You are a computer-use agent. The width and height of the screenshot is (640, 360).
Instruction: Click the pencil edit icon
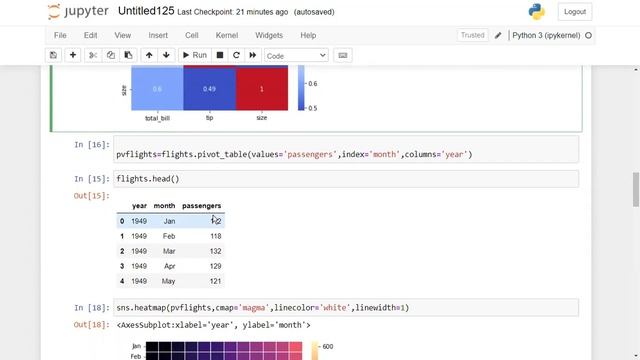pos(498,36)
